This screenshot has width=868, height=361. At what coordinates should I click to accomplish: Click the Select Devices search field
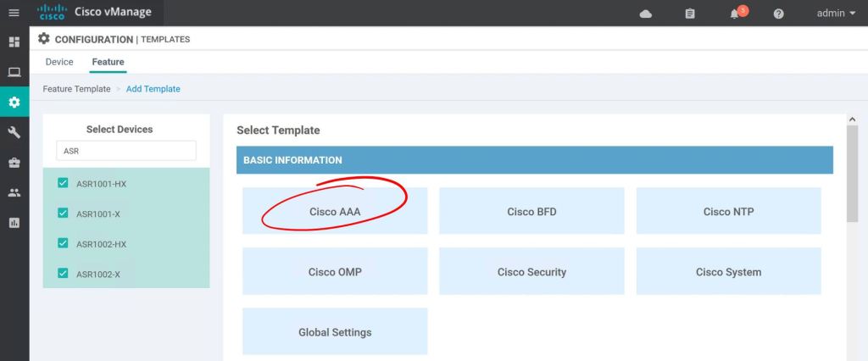pos(125,151)
